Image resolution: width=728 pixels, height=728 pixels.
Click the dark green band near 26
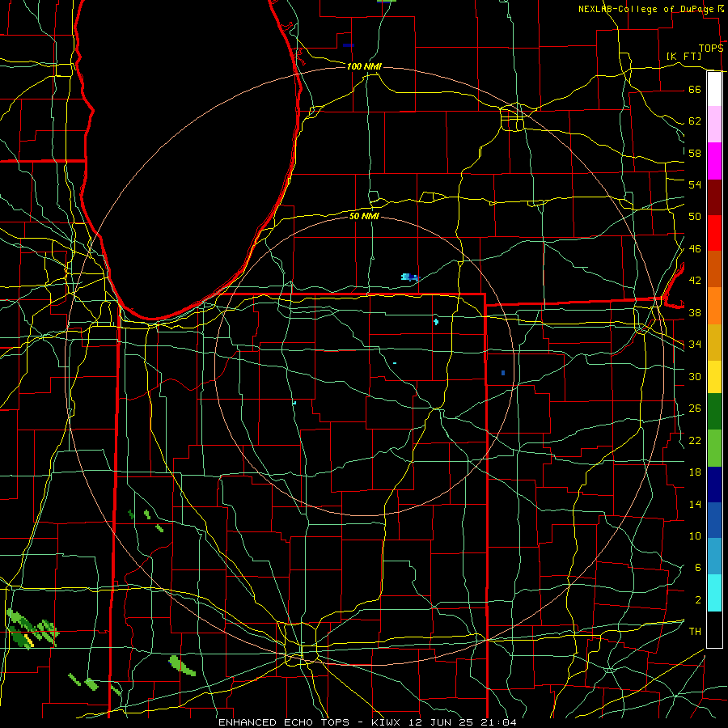(714, 412)
